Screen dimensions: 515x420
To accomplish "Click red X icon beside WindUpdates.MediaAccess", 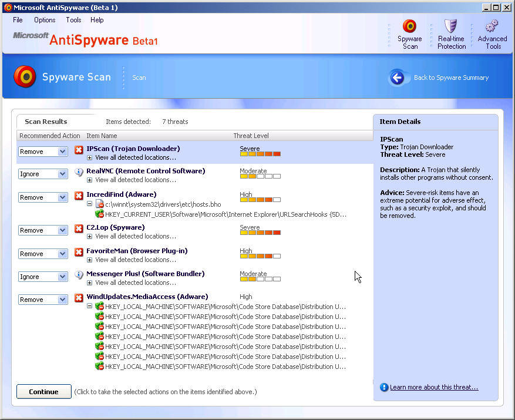I will coord(79,298).
